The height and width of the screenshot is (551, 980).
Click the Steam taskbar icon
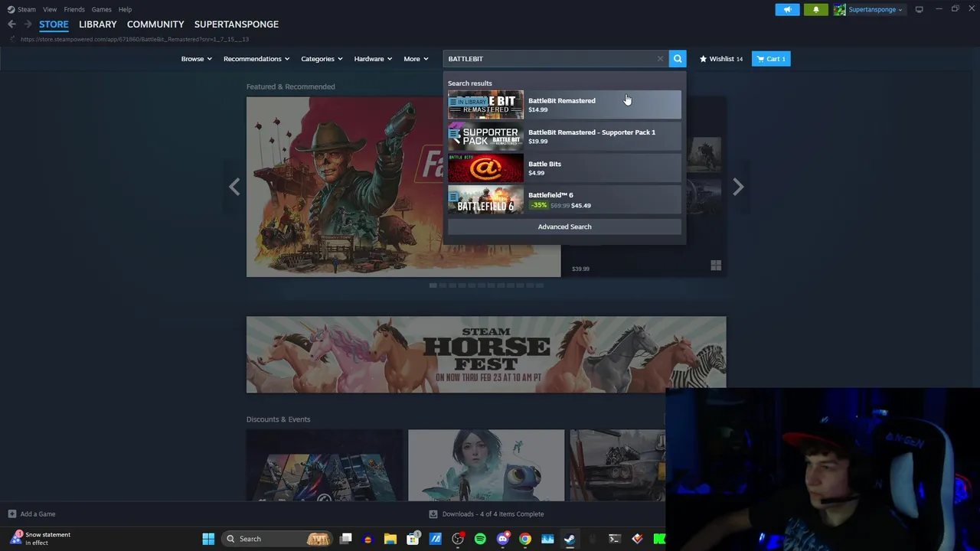click(x=570, y=539)
